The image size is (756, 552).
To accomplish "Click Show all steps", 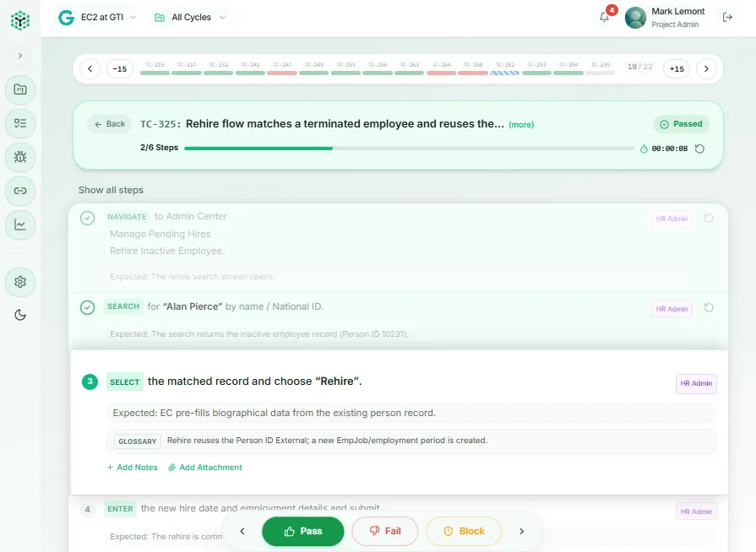I will [111, 190].
